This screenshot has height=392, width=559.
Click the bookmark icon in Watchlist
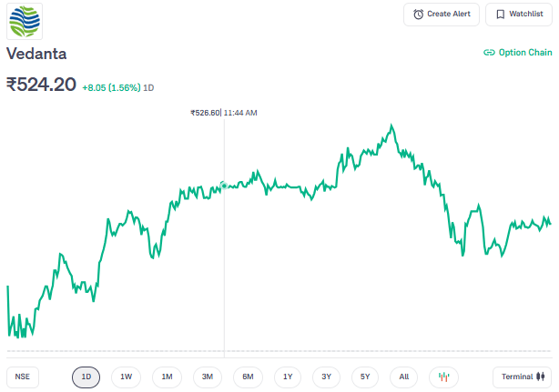tap(500, 15)
